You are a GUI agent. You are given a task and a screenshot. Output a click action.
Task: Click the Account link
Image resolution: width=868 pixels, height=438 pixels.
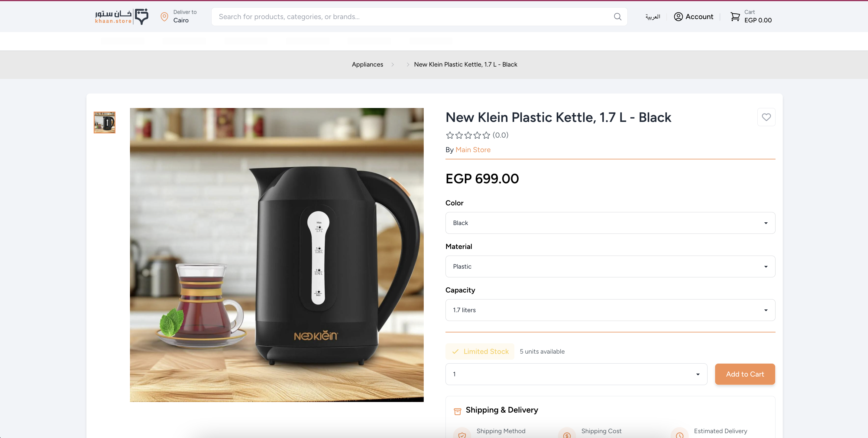(699, 17)
